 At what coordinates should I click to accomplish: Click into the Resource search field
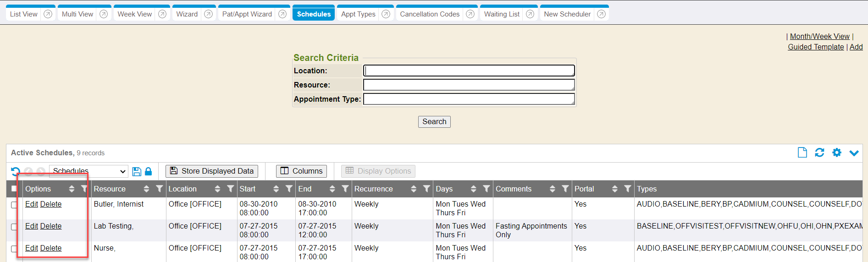pyautogui.click(x=469, y=85)
